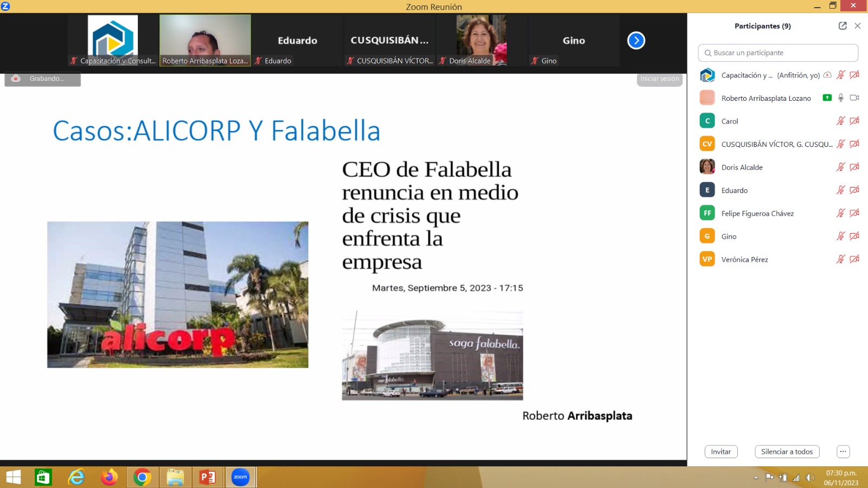Click the name "Carol" in participants list
The height and width of the screenshot is (488, 868).
point(730,121)
